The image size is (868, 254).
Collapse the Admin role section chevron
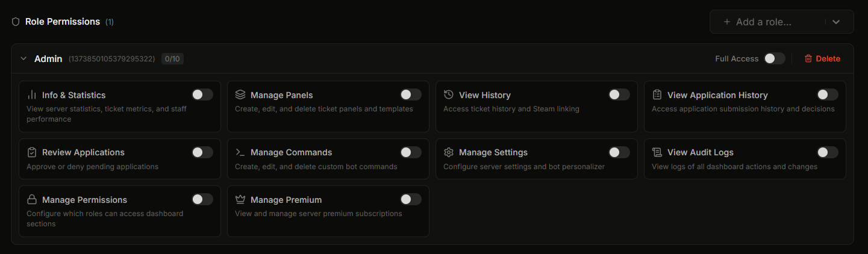(23, 59)
